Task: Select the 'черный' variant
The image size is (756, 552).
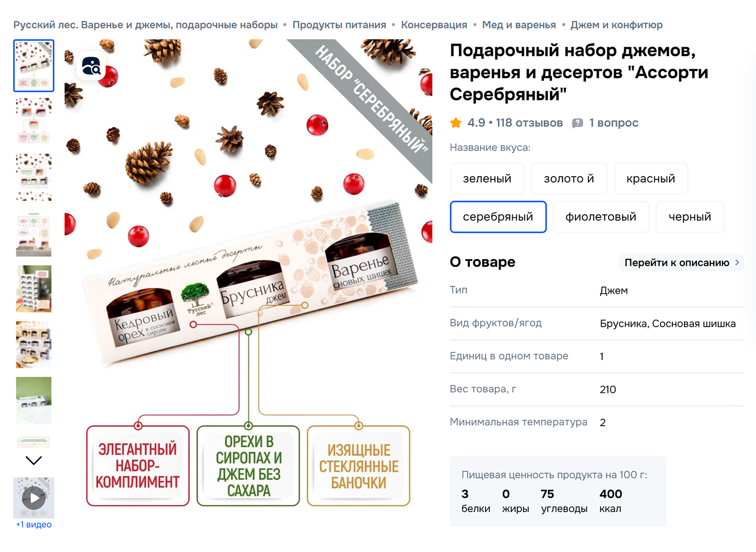Action: click(690, 217)
